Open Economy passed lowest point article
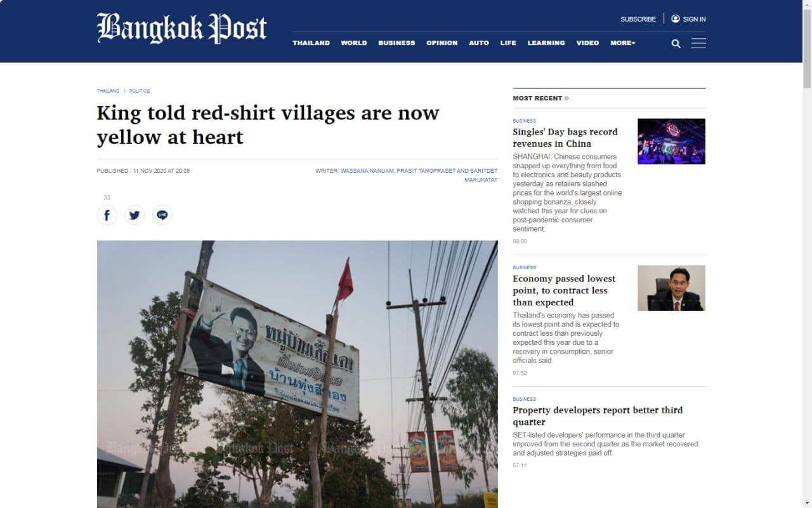Screen dimensions: 812x508 click(564, 290)
